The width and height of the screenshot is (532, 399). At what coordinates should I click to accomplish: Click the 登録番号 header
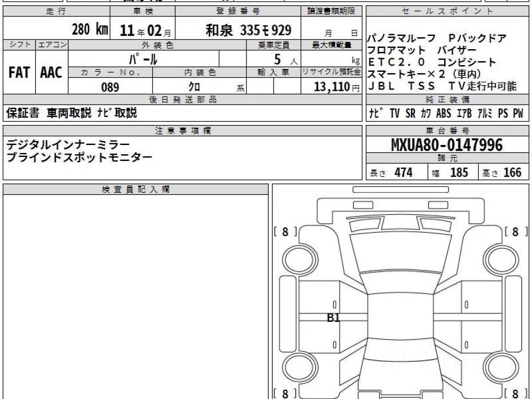click(239, 12)
